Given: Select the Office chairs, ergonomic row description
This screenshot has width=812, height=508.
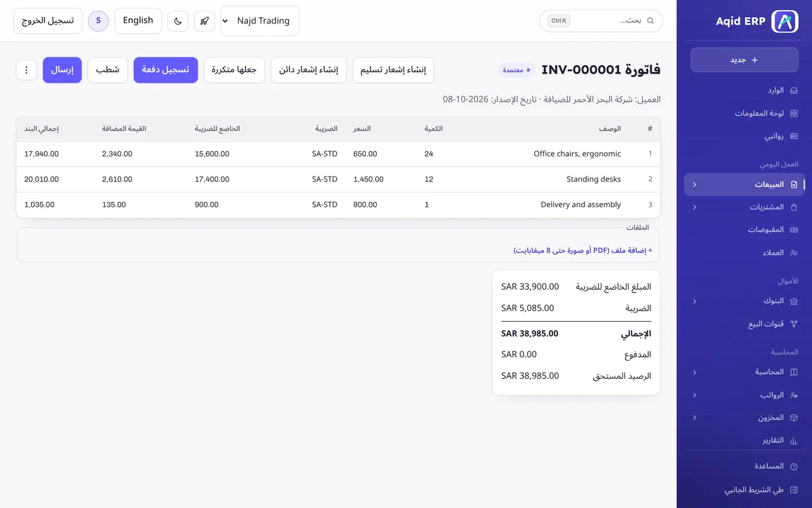Looking at the screenshot, I should (577, 154).
